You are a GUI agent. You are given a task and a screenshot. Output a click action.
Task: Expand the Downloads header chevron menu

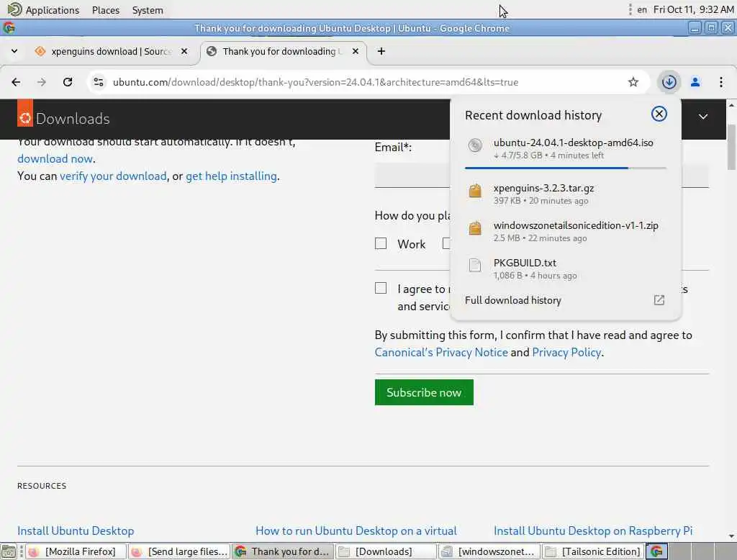[703, 117]
